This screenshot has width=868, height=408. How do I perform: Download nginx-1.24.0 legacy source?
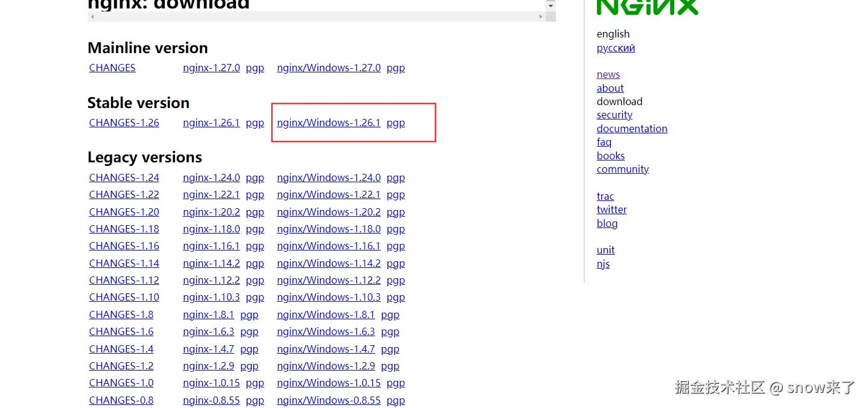211,177
